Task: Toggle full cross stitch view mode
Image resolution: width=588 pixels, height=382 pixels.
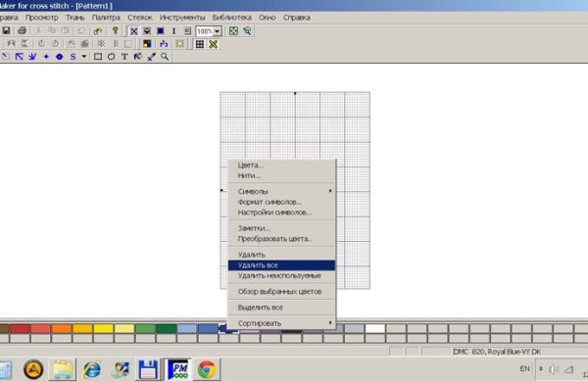Action: click(134, 31)
